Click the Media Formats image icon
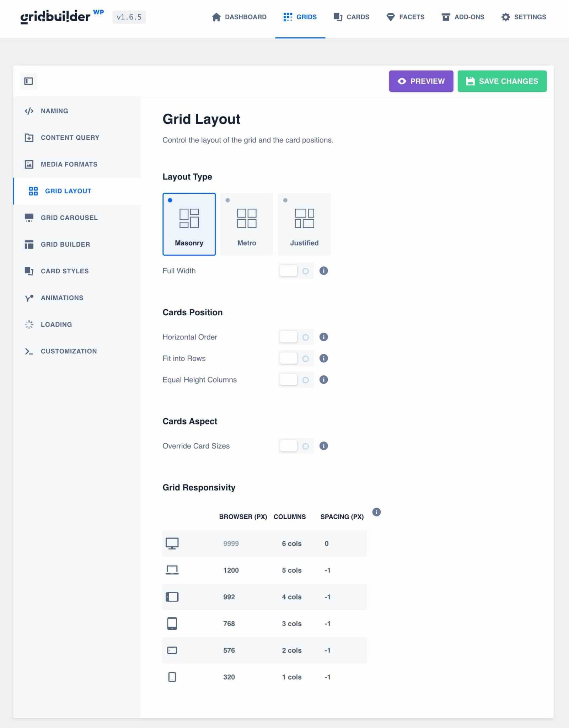 [29, 164]
